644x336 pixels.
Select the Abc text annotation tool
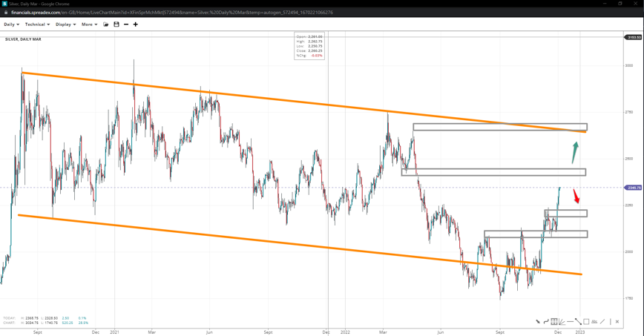(x=594, y=322)
